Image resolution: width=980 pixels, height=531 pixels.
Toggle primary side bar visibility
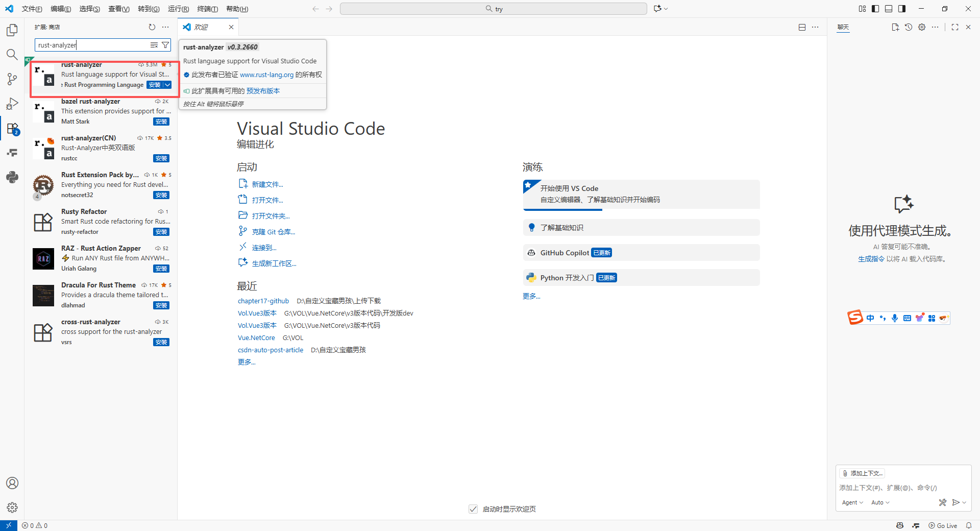[x=875, y=9]
